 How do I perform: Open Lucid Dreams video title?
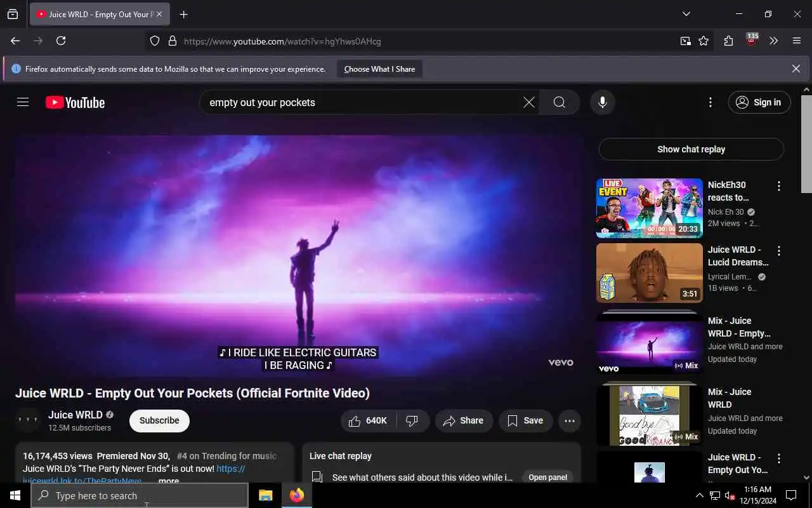tap(738, 256)
